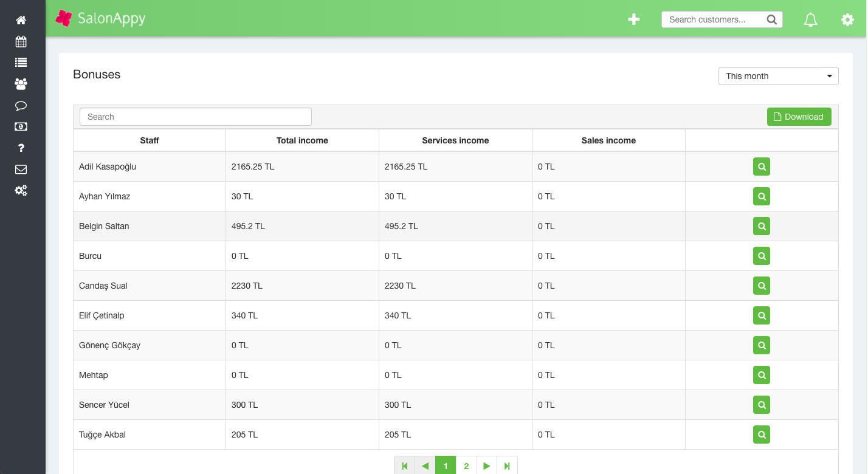Click the plus icon in the top bar

click(x=633, y=19)
